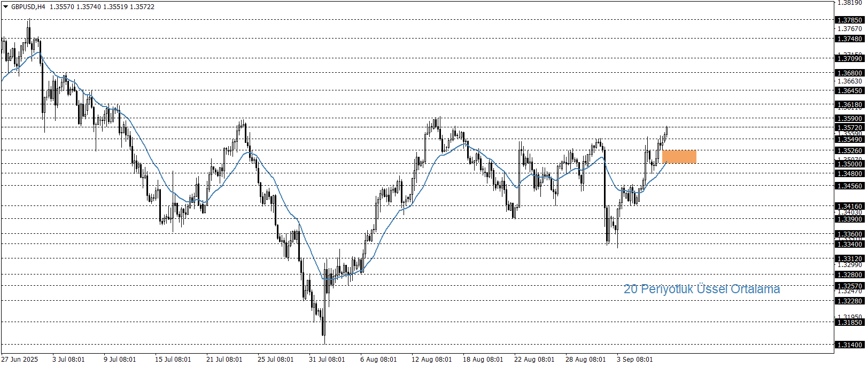Screen dimensions: 868x366
Task: Click the 15 Jul 08:01 time label
Action: click(173, 359)
